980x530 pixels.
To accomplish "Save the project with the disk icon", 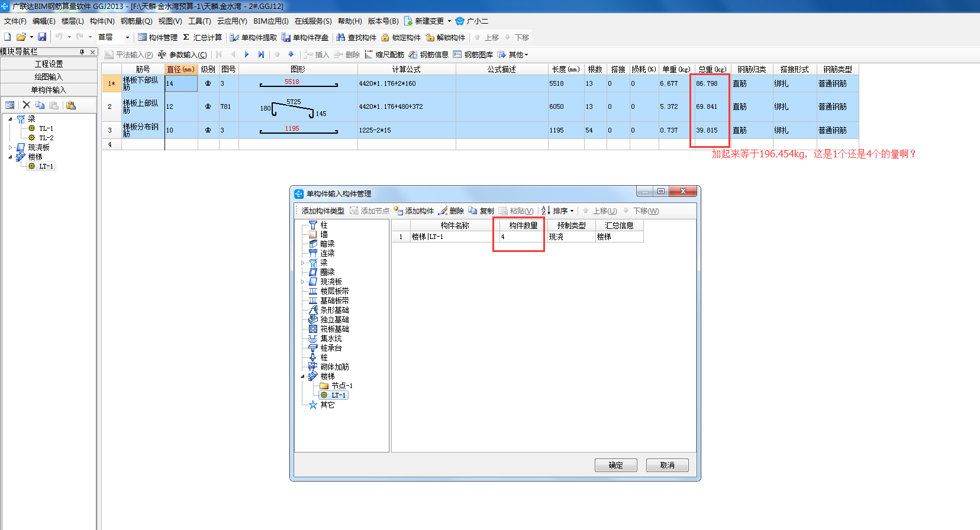I will (42, 37).
